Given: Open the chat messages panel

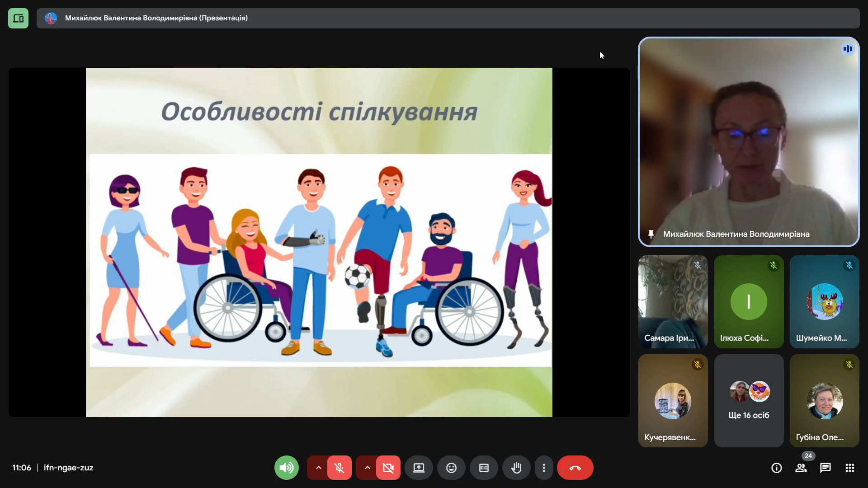Looking at the screenshot, I should tap(826, 468).
